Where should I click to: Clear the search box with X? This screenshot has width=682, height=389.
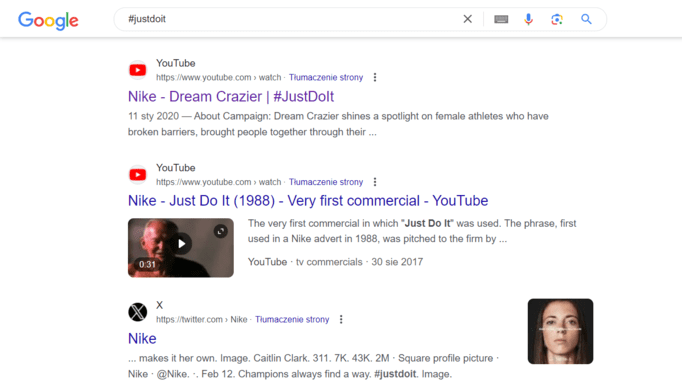468,19
